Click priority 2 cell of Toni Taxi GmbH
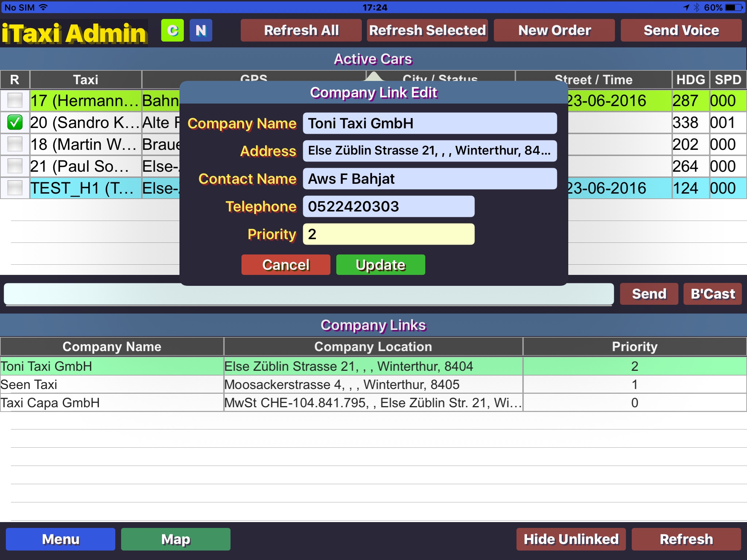Screen dimensions: 747x560 tap(635, 366)
